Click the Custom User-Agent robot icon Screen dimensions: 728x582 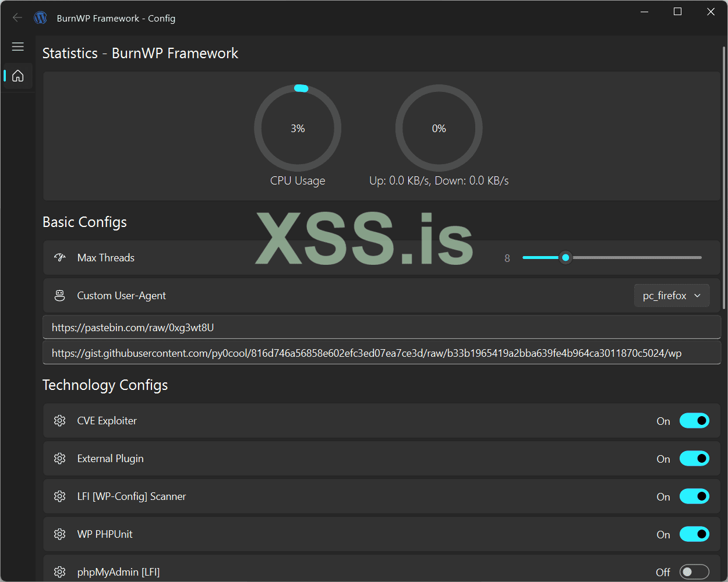click(x=59, y=296)
